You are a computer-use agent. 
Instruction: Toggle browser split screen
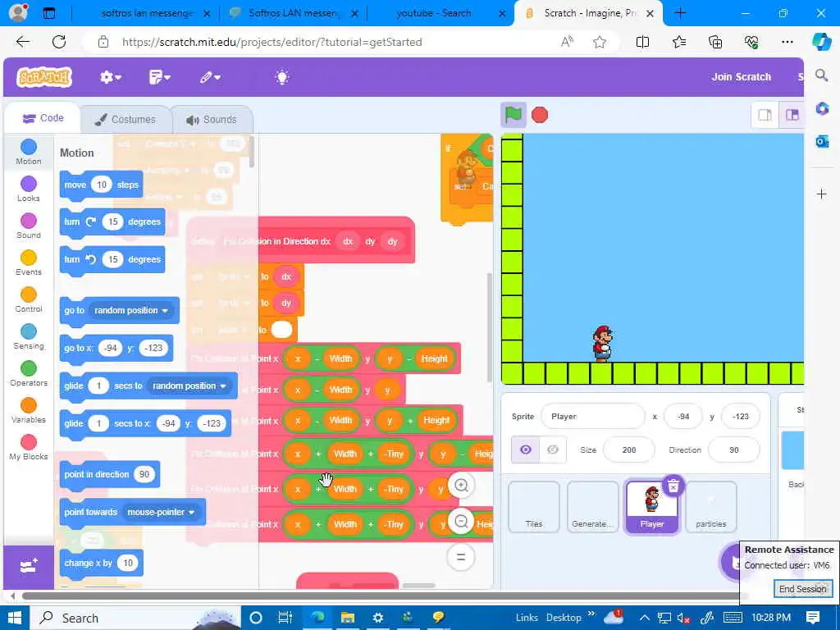pyautogui.click(x=642, y=42)
